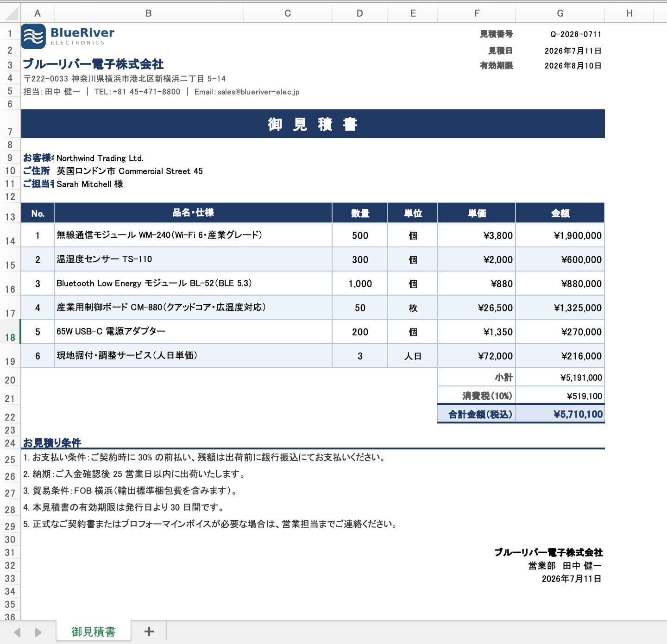This screenshot has width=667, height=644.
Task: Click customer name Northwind Trading Ltd.
Action: pyautogui.click(x=100, y=158)
